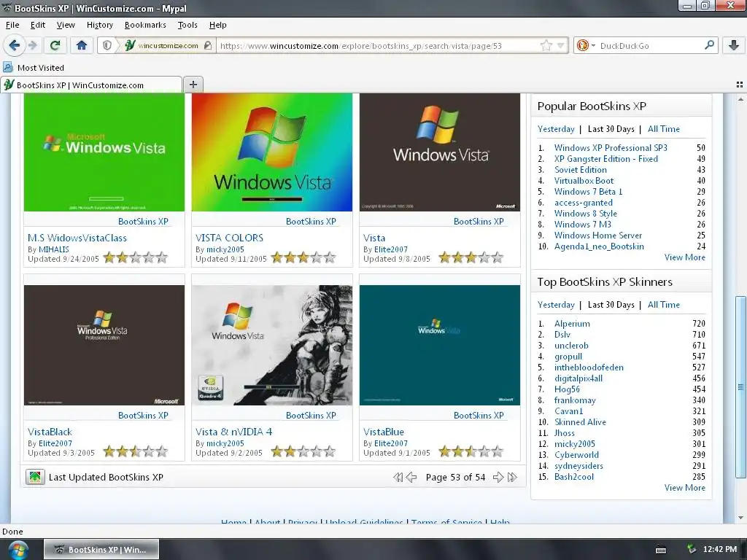Open skinner Alperium profile link
Viewport: 747px width, 560px height.
point(572,323)
